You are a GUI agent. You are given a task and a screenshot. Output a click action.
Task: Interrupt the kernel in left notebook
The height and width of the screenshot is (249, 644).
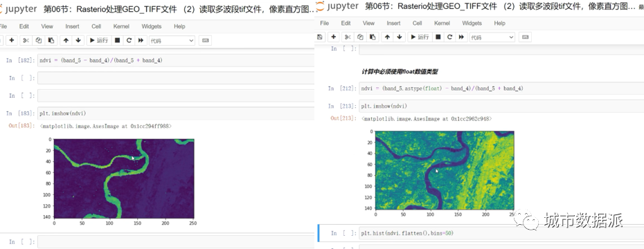[x=118, y=40]
